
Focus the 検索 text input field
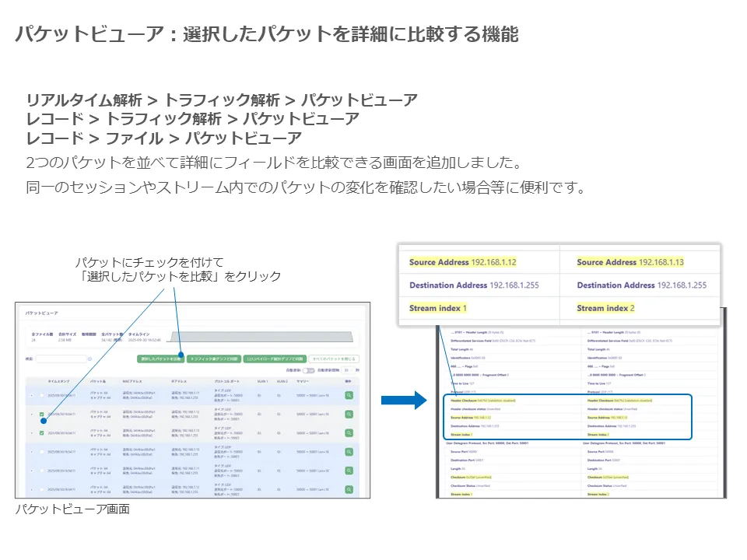coord(61,359)
